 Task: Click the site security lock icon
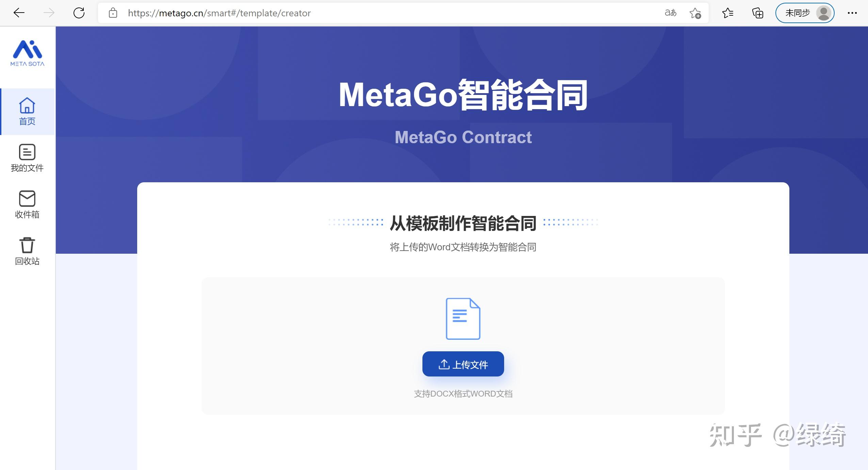tap(113, 13)
